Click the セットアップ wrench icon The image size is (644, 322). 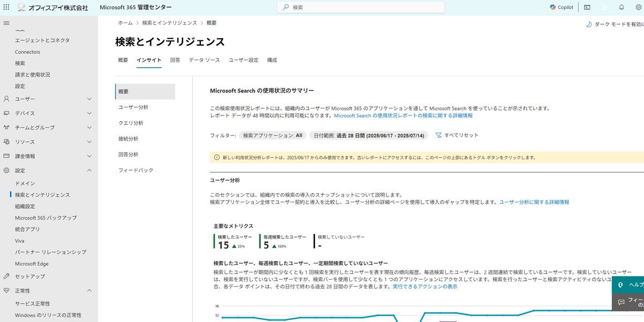[x=6, y=276]
